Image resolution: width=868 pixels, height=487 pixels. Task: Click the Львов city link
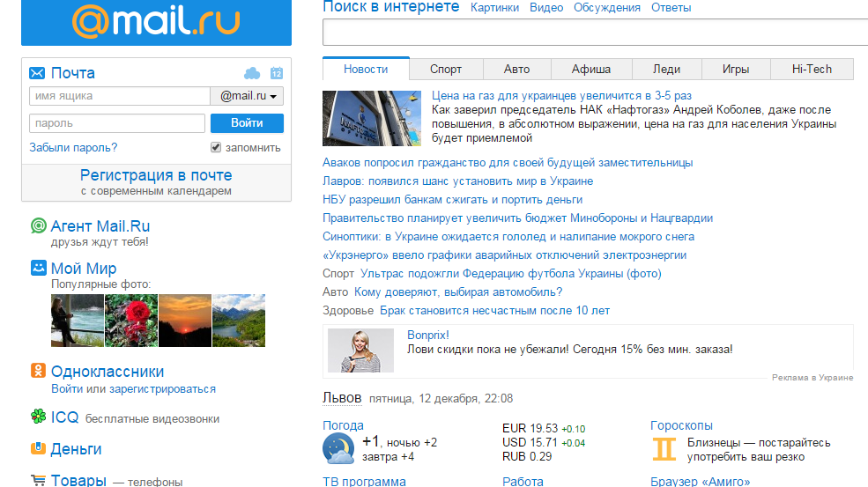point(342,398)
